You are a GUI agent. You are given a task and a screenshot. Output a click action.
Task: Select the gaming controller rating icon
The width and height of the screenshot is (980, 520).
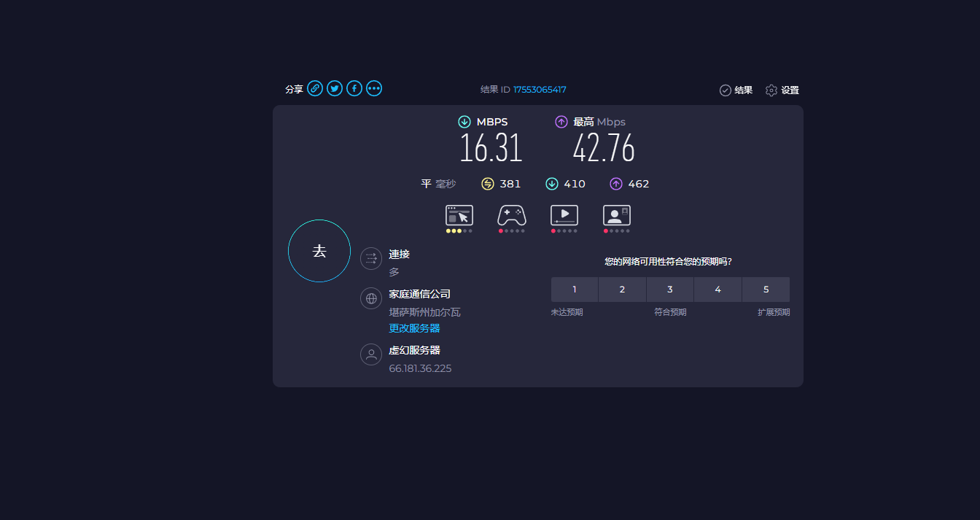click(x=512, y=216)
